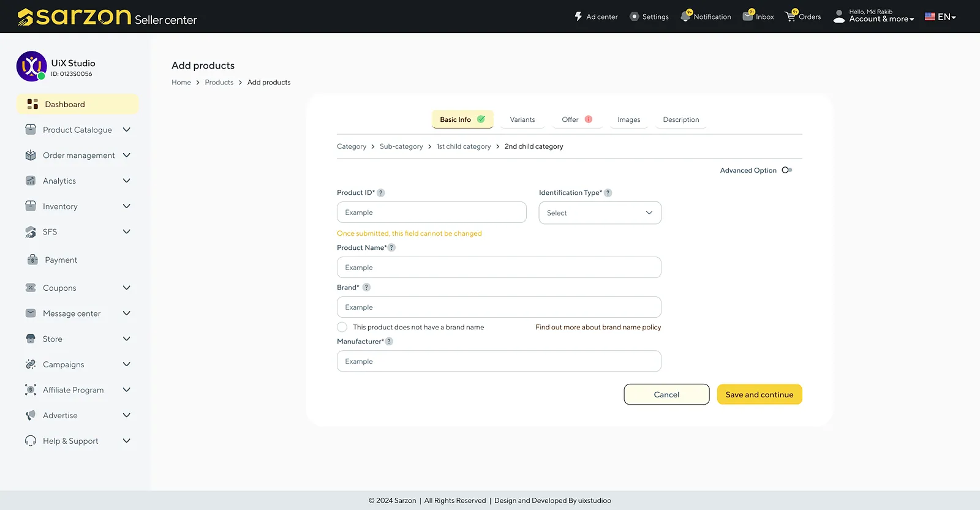Click the Brand input field
The image size is (980, 510).
click(499, 307)
